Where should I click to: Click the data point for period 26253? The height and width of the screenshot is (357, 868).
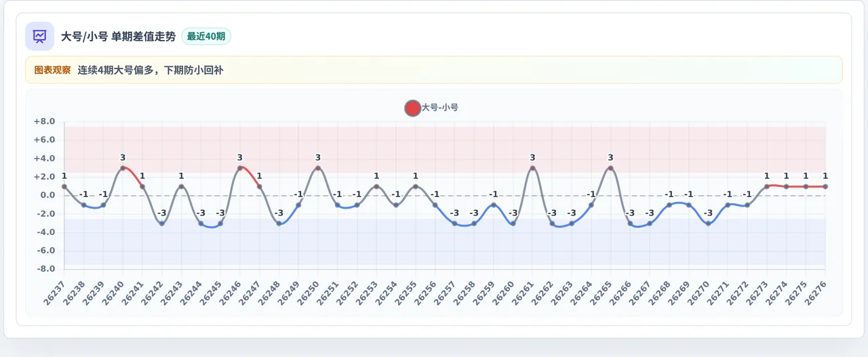click(x=376, y=186)
